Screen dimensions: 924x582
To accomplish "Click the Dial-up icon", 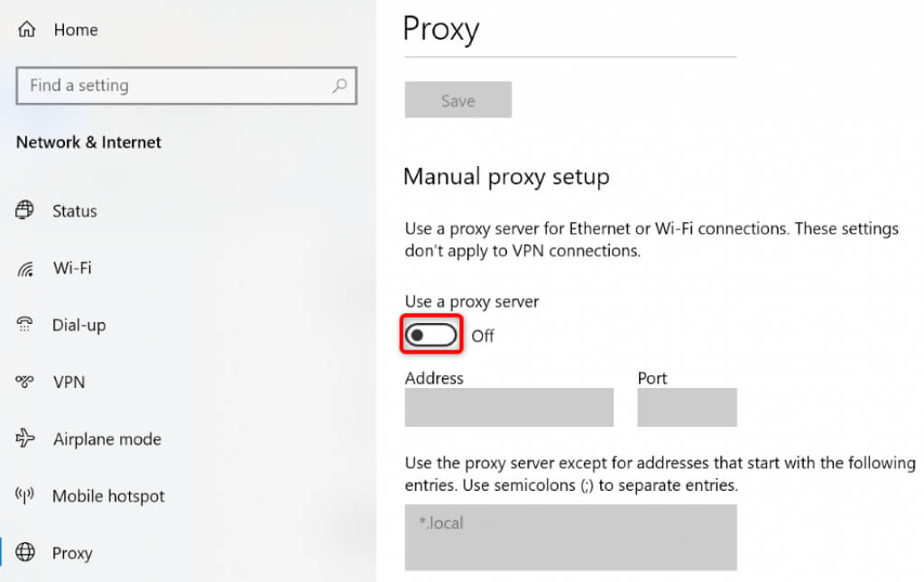I will coord(25,325).
